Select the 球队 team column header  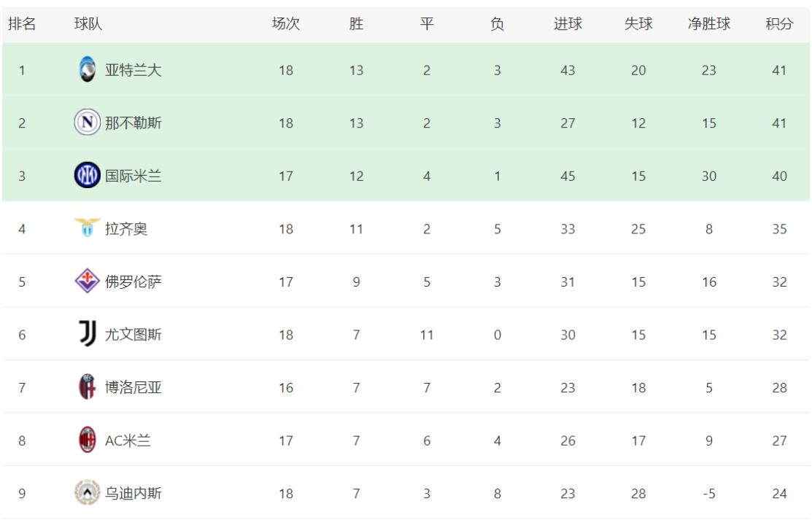(88, 24)
